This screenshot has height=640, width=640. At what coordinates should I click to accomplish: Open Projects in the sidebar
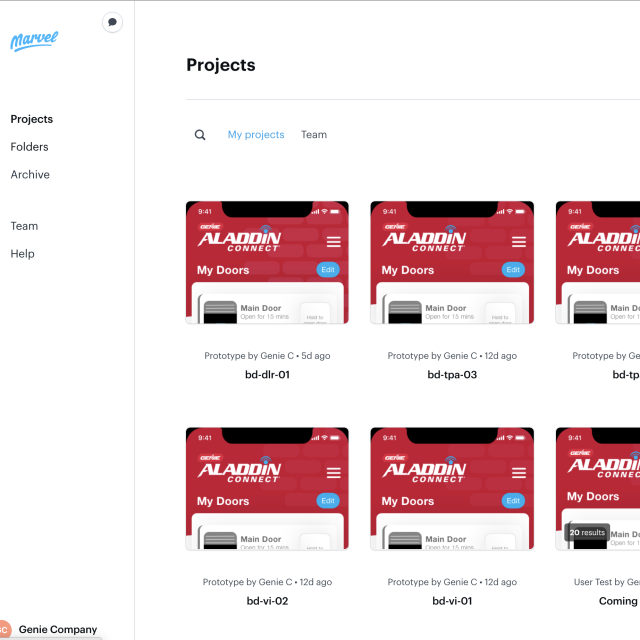point(32,119)
